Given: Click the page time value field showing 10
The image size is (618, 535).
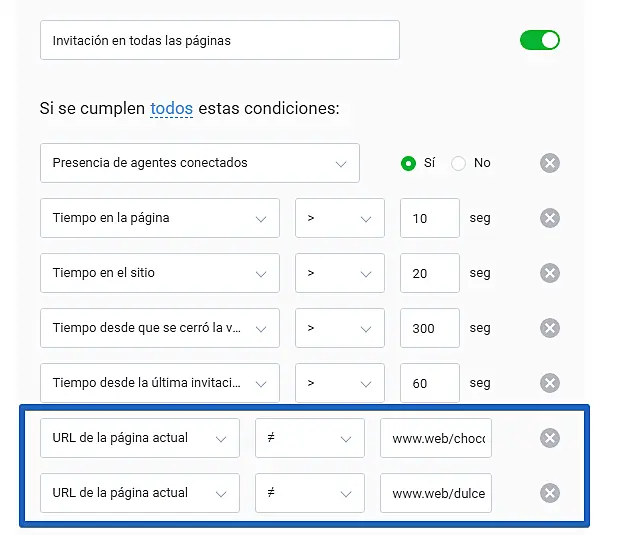Looking at the screenshot, I should (x=429, y=218).
